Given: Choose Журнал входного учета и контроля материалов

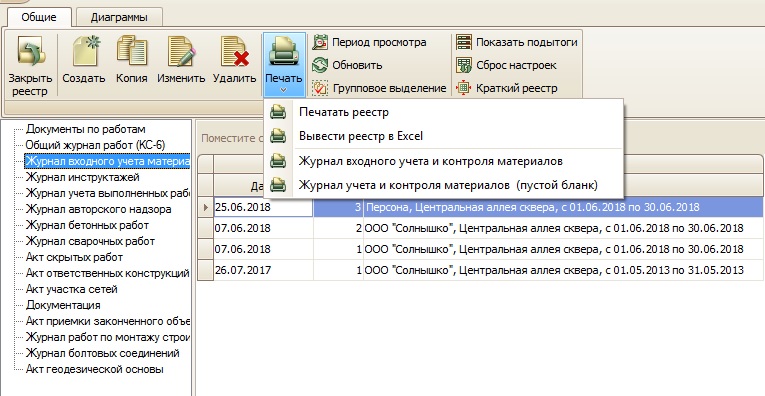Looking at the screenshot, I should click(x=443, y=160).
